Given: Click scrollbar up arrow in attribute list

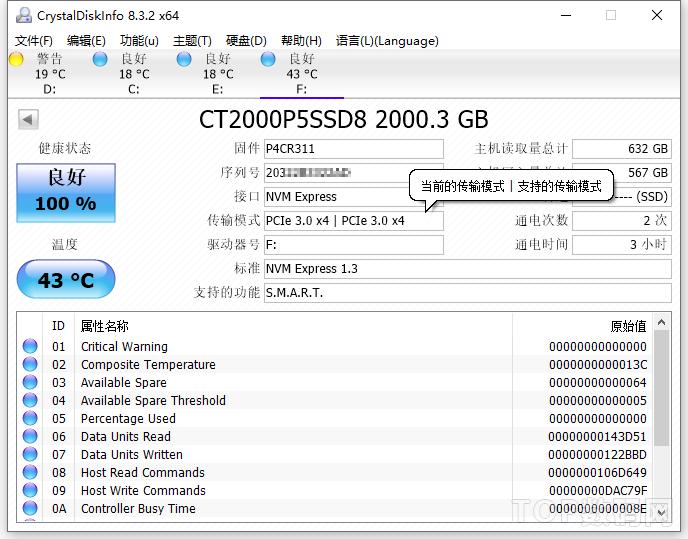Looking at the screenshot, I should click(x=662, y=323).
